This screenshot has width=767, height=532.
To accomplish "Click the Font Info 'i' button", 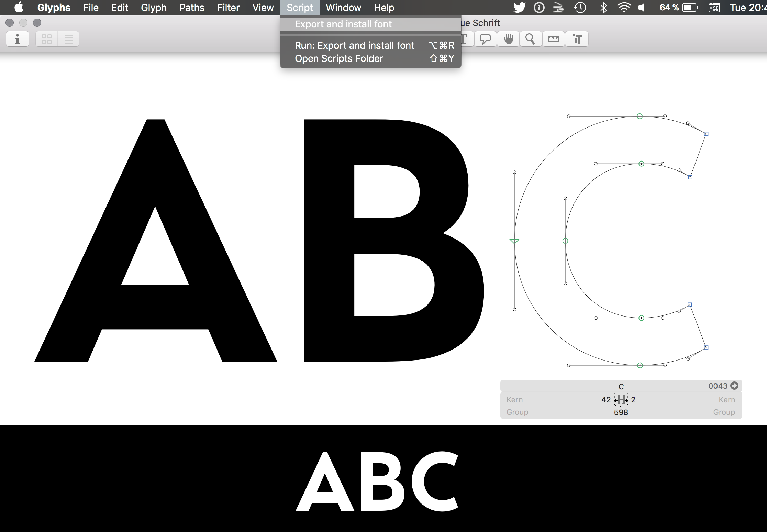I will coord(17,39).
